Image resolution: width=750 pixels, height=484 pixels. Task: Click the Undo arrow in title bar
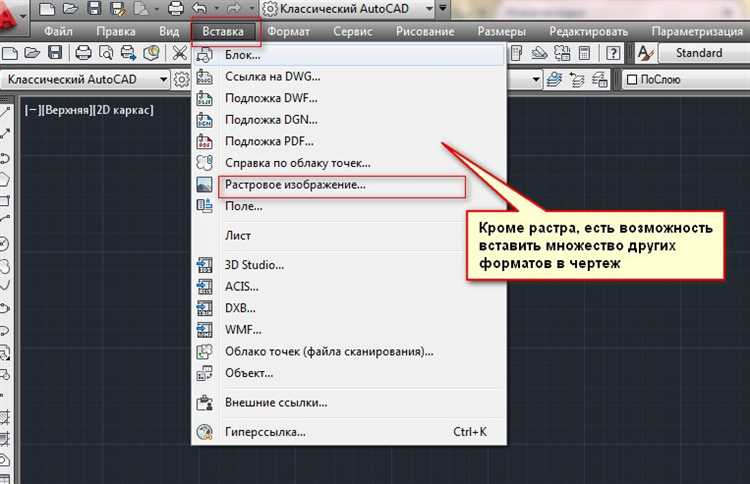coord(200,8)
